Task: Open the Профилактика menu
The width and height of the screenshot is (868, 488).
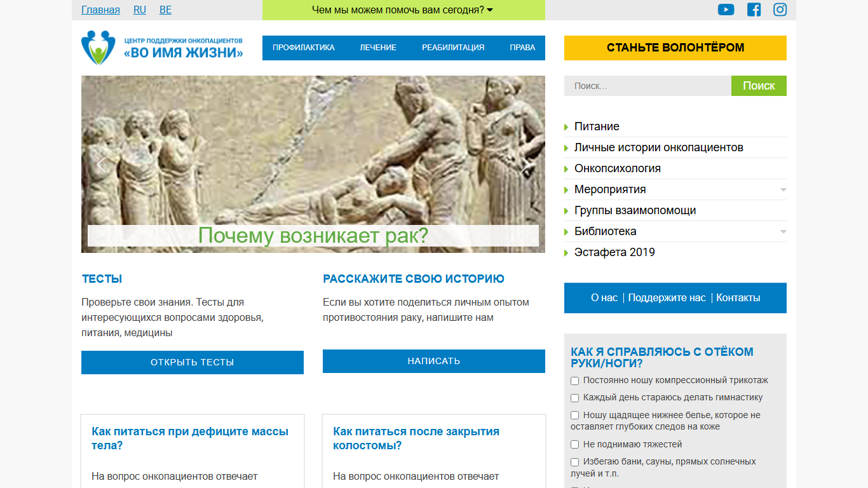Action: tap(304, 48)
